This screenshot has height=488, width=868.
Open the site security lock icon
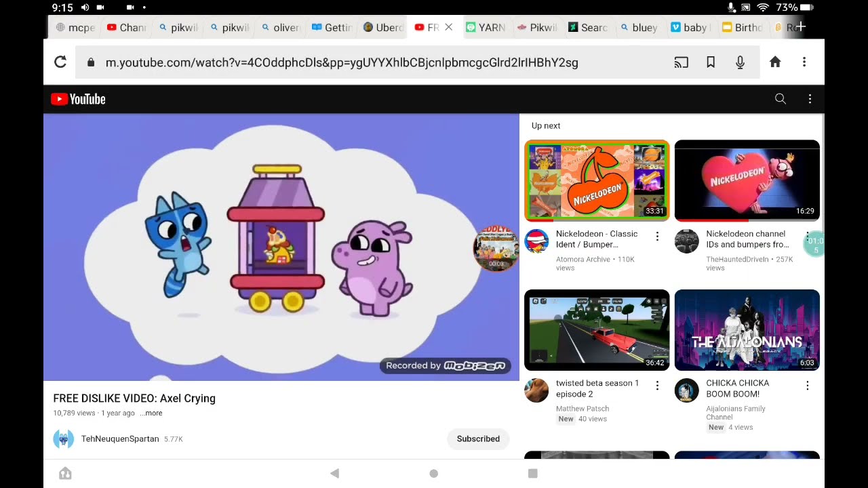tap(91, 62)
